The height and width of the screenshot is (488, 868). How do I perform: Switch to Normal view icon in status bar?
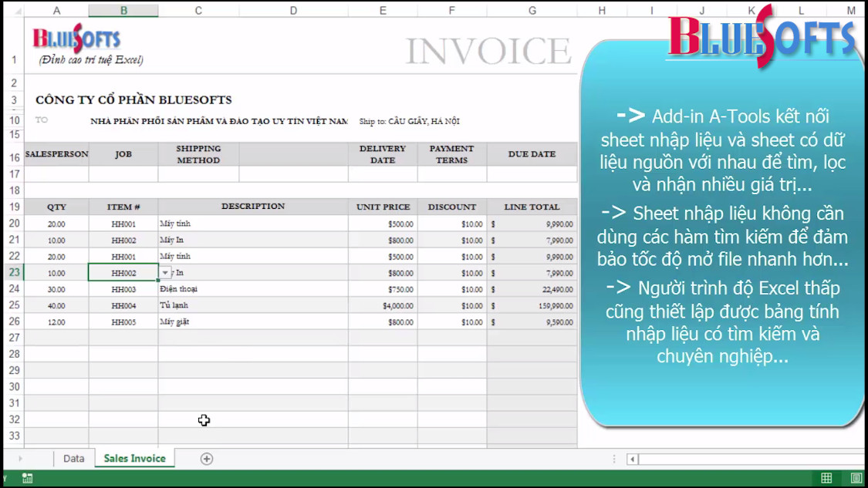(x=826, y=479)
